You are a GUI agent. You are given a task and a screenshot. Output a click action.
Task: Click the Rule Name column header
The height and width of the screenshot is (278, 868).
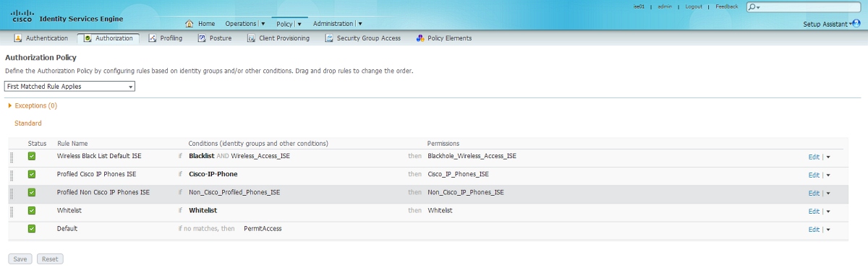[72, 144]
